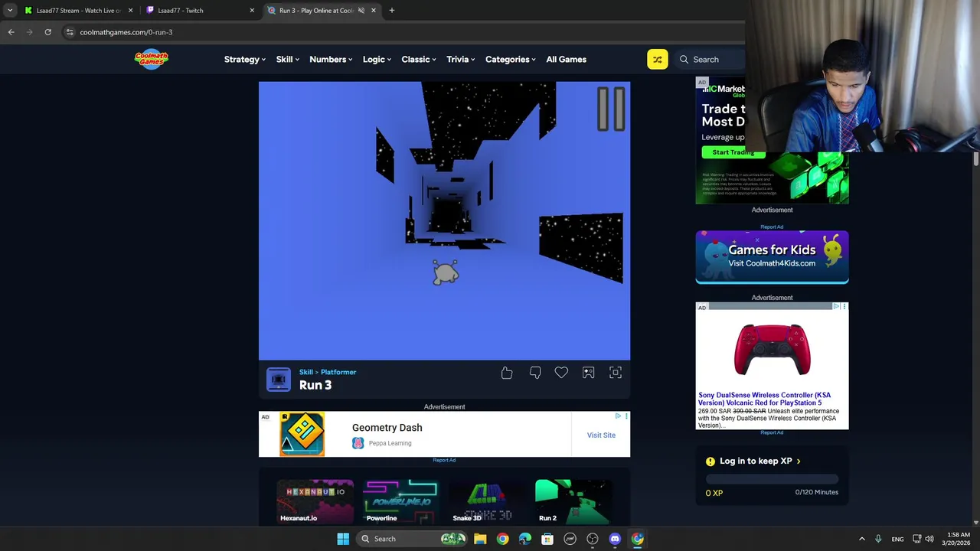Screen dimensions: 980x551
Task: Click the Coolmath Games logo
Action: tap(152, 59)
